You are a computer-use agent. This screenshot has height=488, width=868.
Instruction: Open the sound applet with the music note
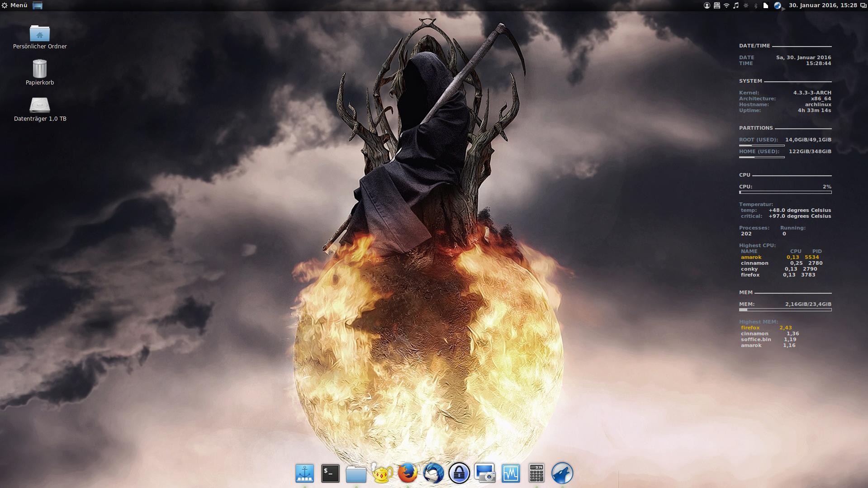(x=736, y=5)
